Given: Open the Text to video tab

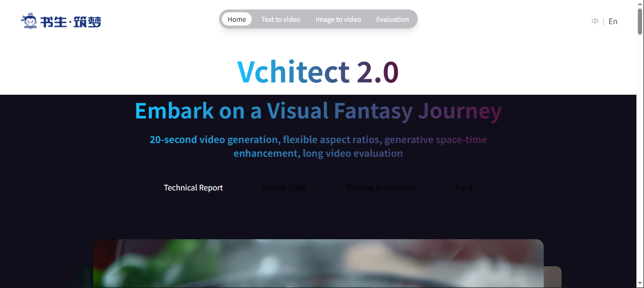Looking at the screenshot, I should [281, 19].
